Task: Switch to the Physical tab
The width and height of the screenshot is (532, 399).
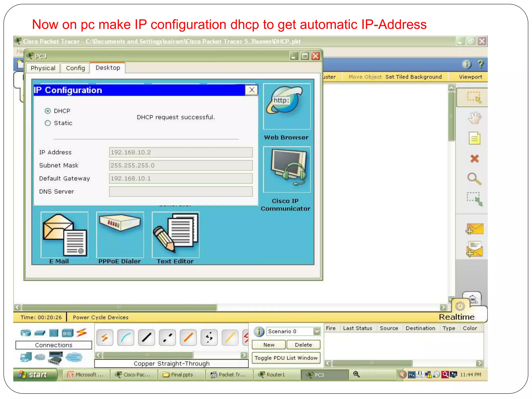Action: point(43,68)
